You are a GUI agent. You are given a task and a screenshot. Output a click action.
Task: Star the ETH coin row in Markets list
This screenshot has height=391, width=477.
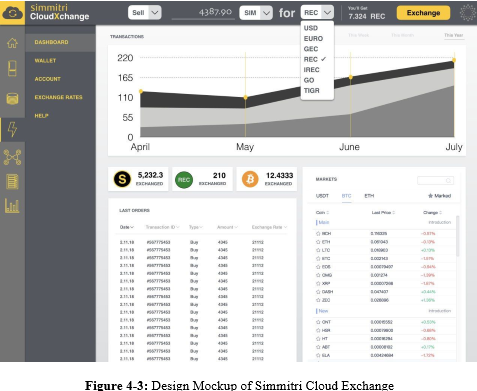pos(318,242)
